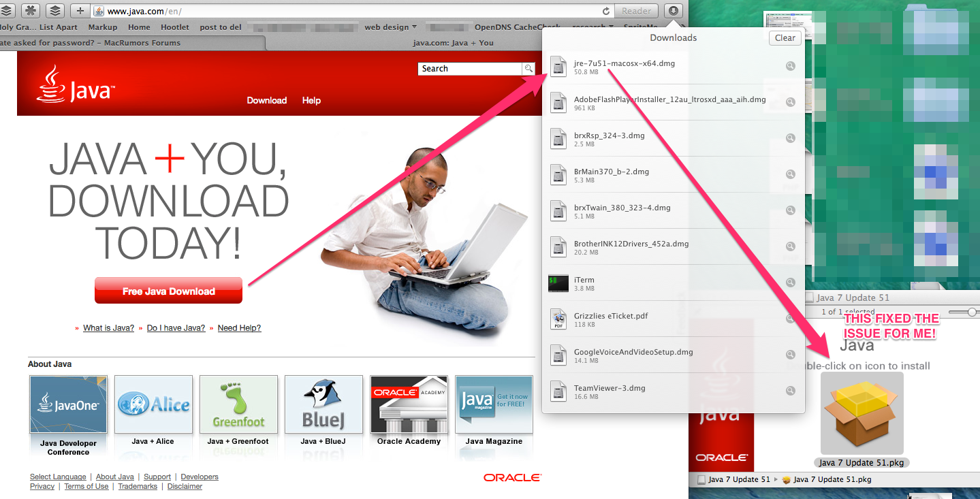Open the Support footer link
The height and width of the screenshot is (499, 980).
pos(157,477)
